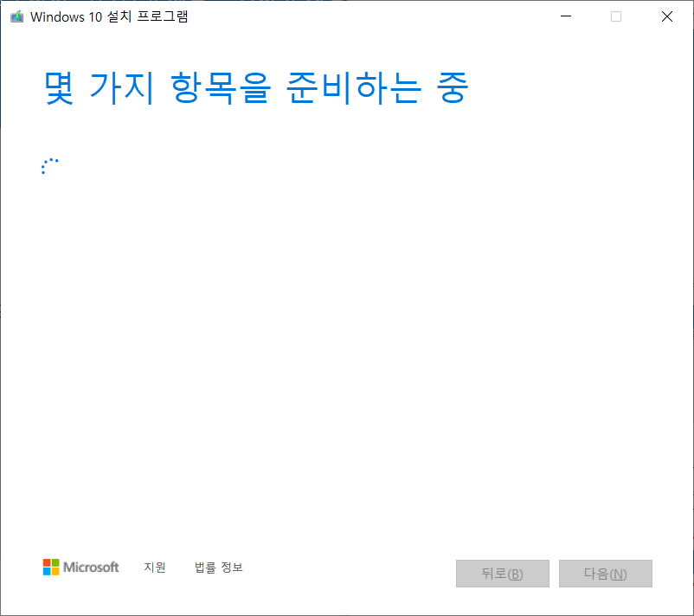Click the minimize icon in the title bar
Screen dimensions: 694x616
[x=565, y=16]
